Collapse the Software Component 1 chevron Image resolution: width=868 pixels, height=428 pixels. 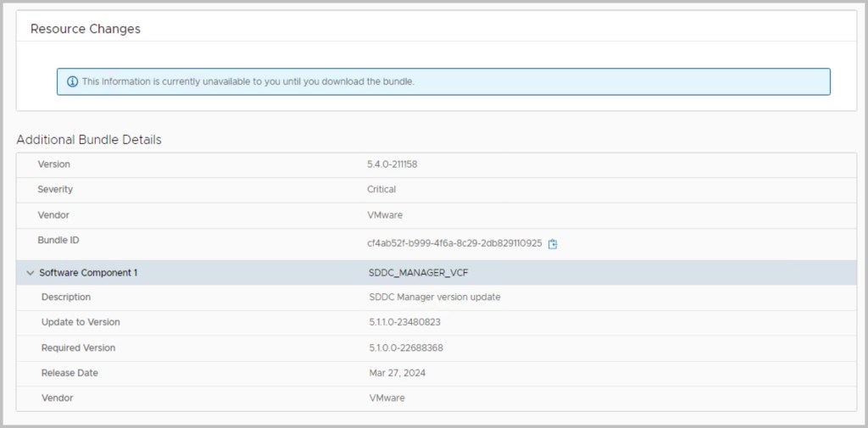pyautogui.click(x=31, y=273)
